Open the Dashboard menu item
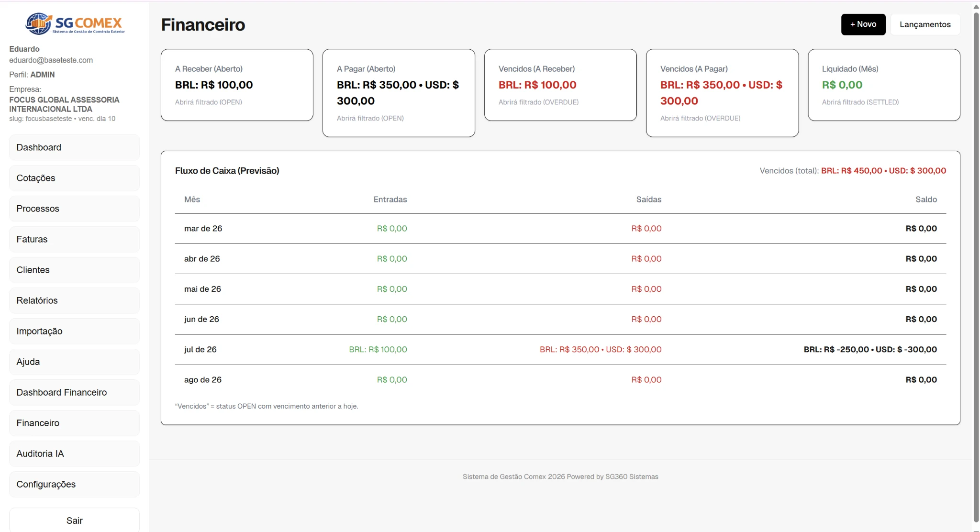 pos(74,147)
